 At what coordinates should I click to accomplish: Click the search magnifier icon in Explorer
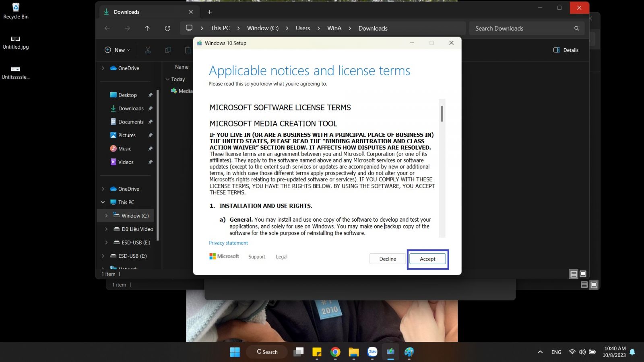tap(576, 28)
